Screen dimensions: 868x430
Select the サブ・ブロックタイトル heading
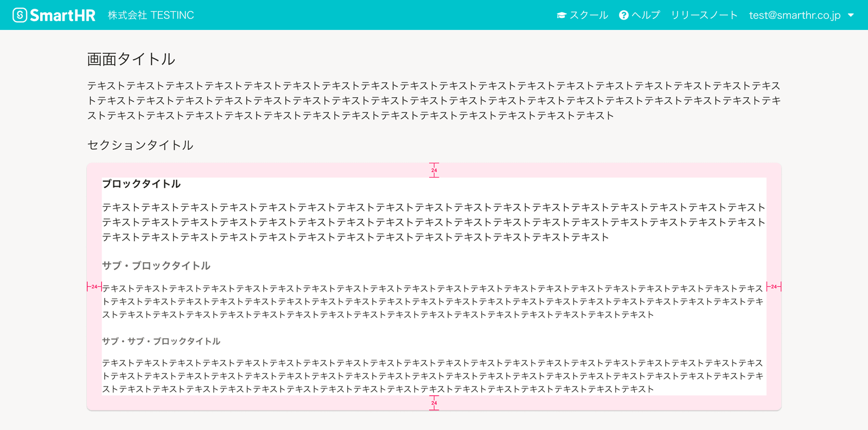click(x=156, y=265)
